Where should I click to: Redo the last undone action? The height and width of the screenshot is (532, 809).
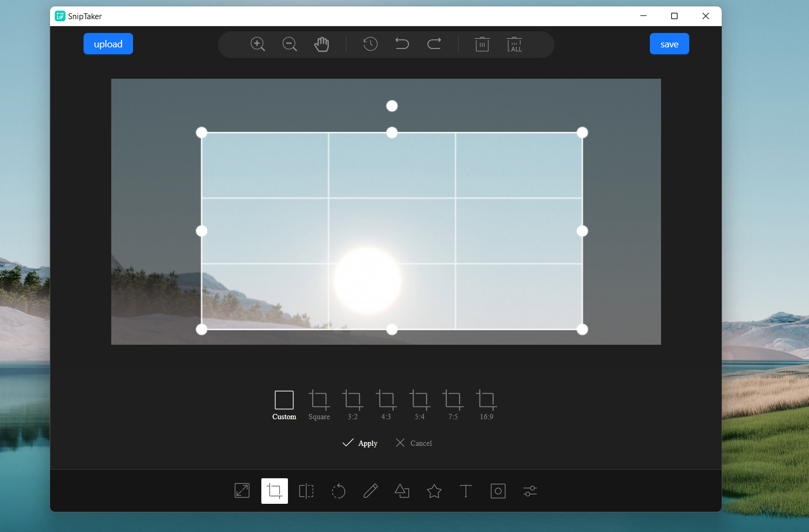[434, 44]
